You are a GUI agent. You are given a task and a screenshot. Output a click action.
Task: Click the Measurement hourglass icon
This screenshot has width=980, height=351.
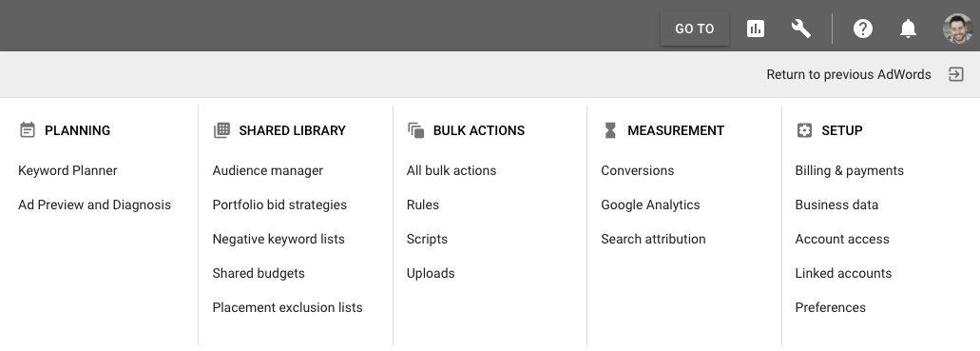pyautogui.click(x=610, y=130)
